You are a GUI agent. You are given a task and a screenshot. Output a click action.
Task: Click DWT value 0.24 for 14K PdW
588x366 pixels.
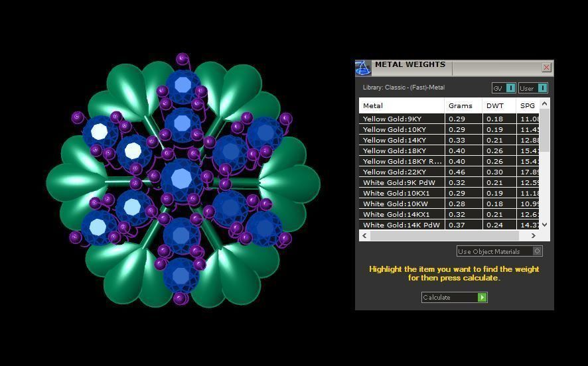pos(494,225)
